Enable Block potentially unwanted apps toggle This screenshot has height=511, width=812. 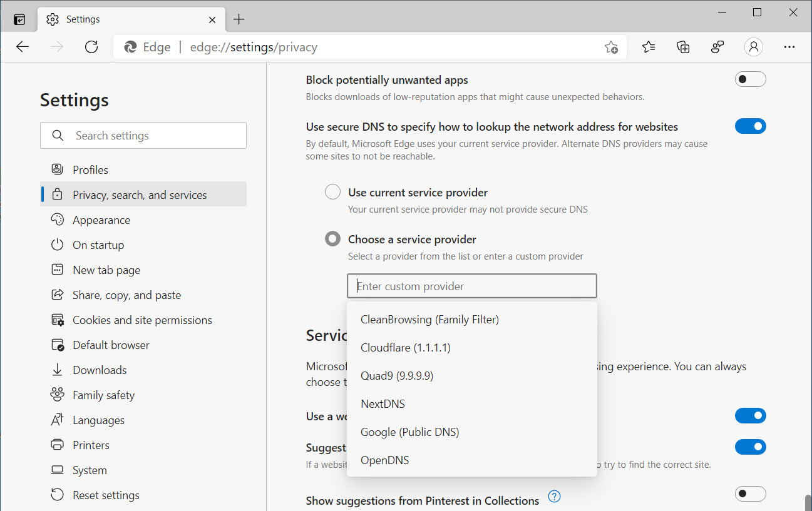[750, 79]
